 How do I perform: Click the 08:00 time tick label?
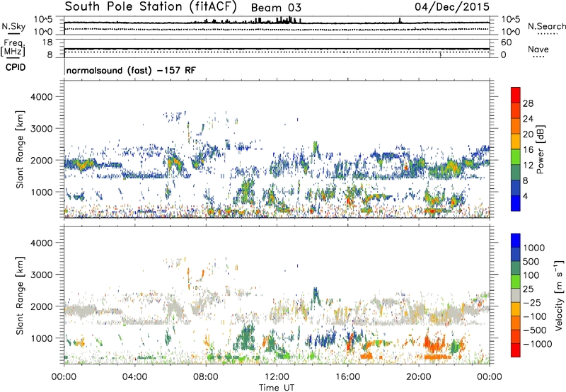pos(206,377)
